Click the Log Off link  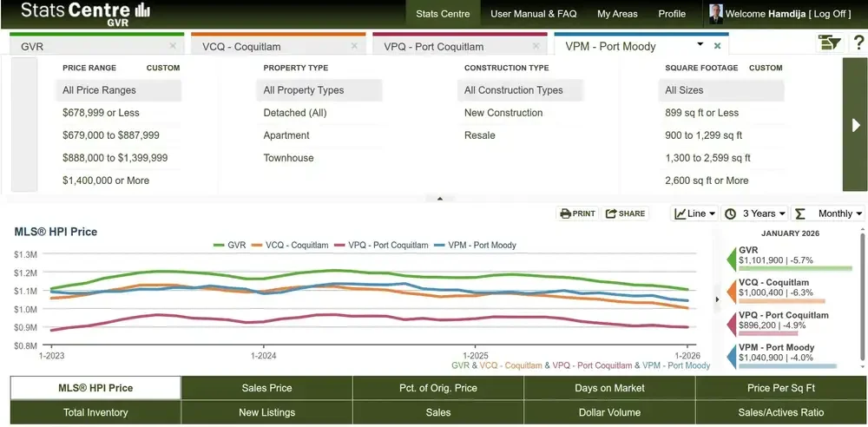click(x=831, y=14)
